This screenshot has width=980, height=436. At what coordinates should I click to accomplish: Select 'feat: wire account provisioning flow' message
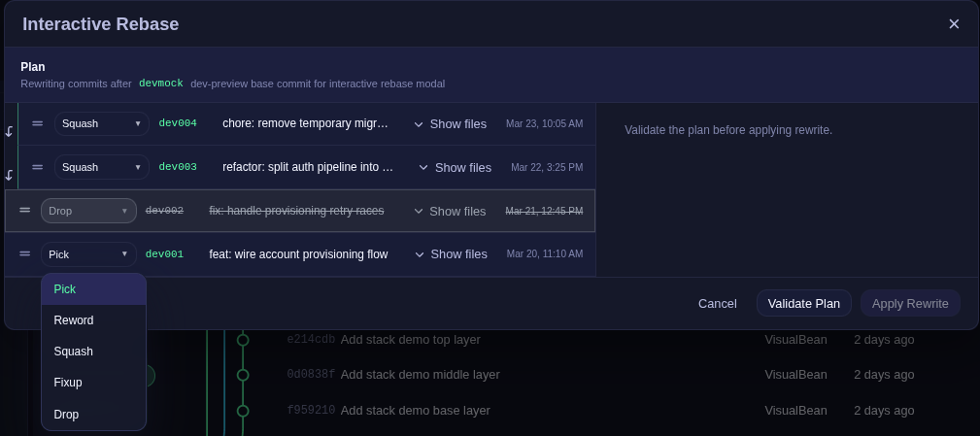[x=298, y=254]
